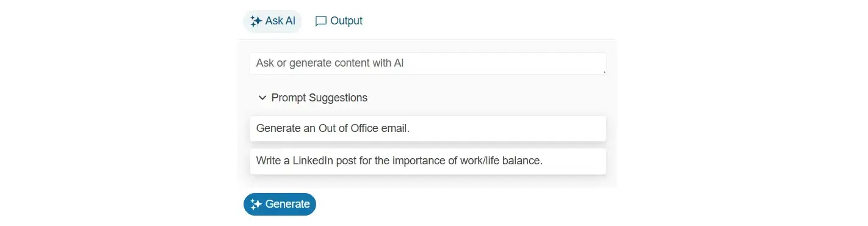Click the sparkle icon on the Generate button
This screenshot has width=868, height=226.
pos(256,205)
